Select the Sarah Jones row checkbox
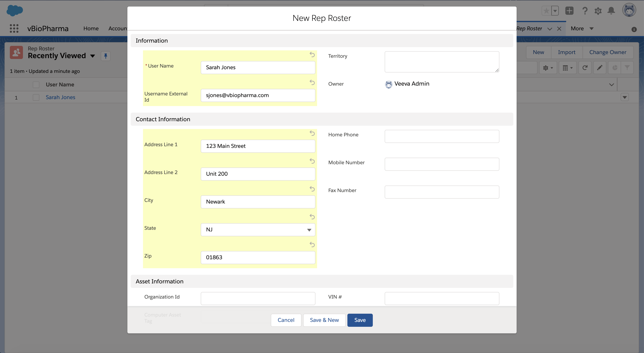The width and height of the screenshot is (644, 353). (x=36, y=97)
